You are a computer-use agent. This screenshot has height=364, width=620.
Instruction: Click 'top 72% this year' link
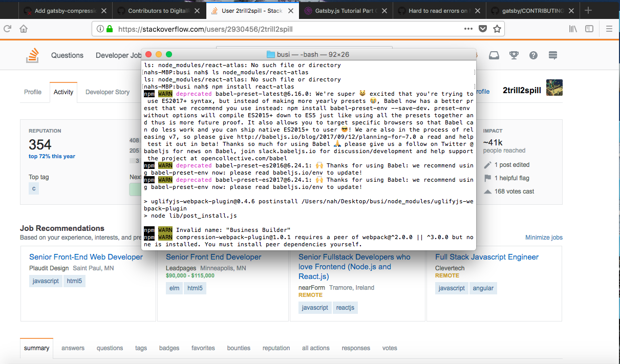tap(52, 157)
